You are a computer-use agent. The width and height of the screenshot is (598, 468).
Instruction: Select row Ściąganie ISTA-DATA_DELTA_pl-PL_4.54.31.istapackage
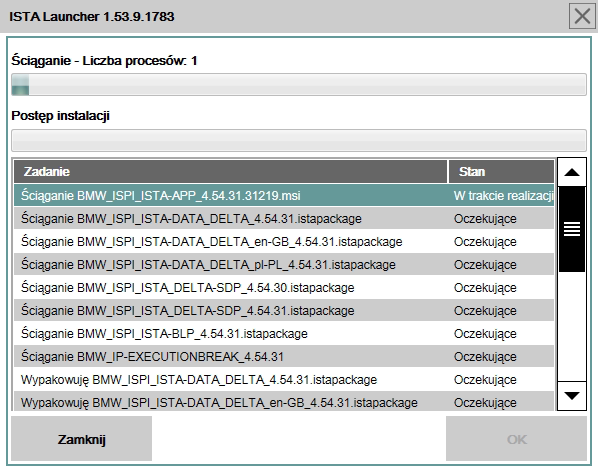click(284, 265)
